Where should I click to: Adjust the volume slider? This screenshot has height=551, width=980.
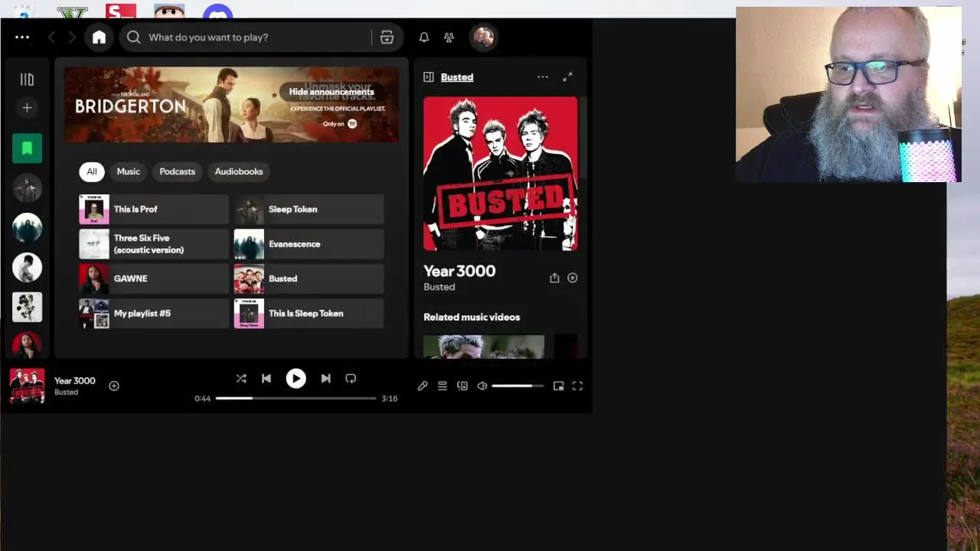[518, 386]
